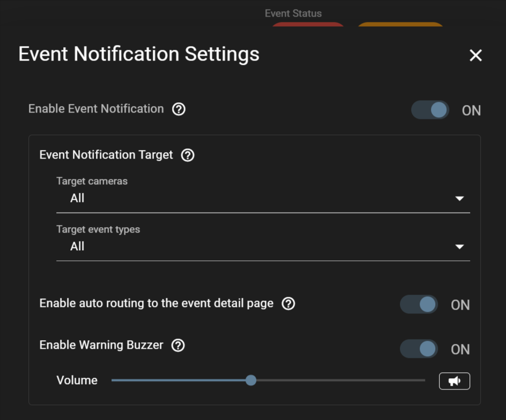Click the ON label for Enable Event Notification

click(471, 111)
